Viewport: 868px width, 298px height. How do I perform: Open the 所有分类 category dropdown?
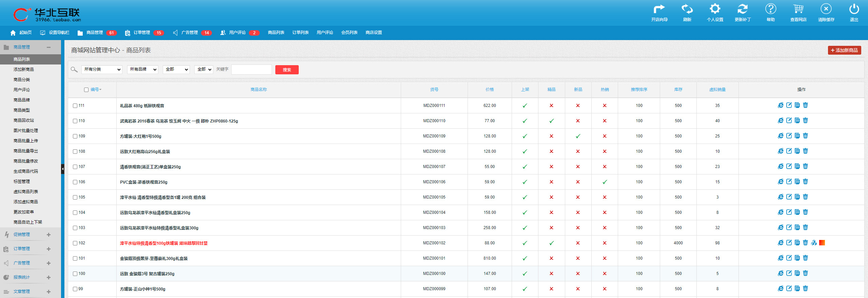[102, 69]
